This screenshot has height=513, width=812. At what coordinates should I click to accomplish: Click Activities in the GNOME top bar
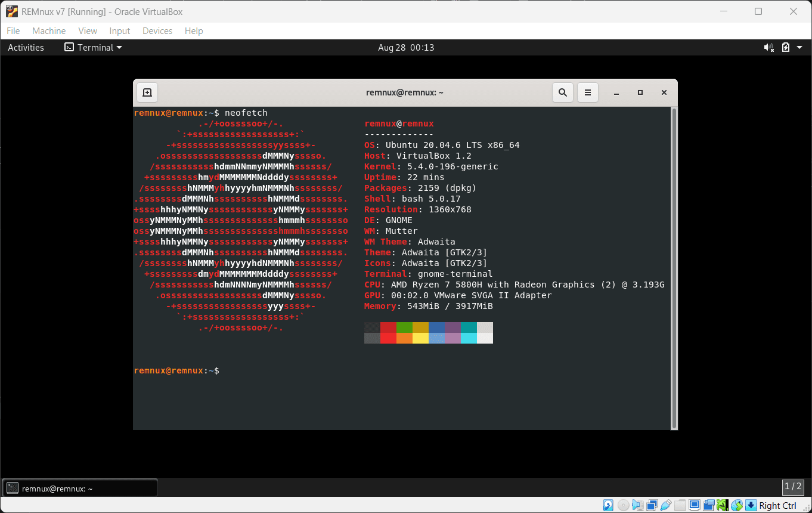click(26, 47)
